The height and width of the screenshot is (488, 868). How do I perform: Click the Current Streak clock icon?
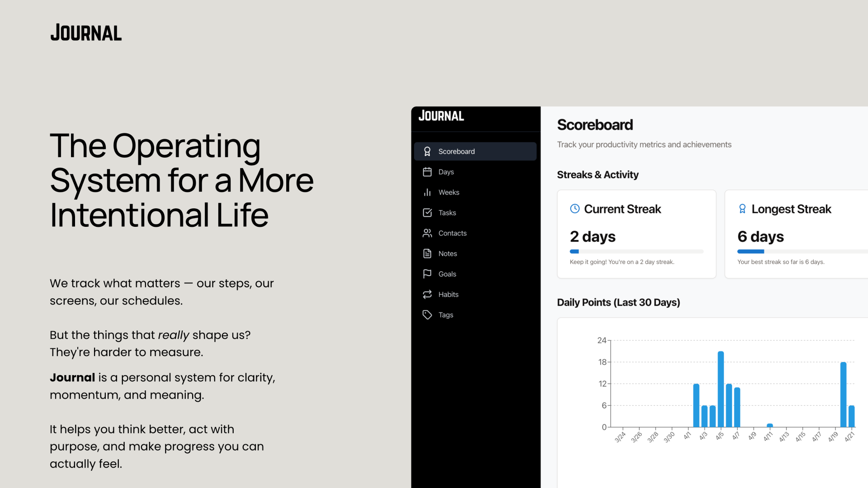pyautogui.click(x=575, y=209)
